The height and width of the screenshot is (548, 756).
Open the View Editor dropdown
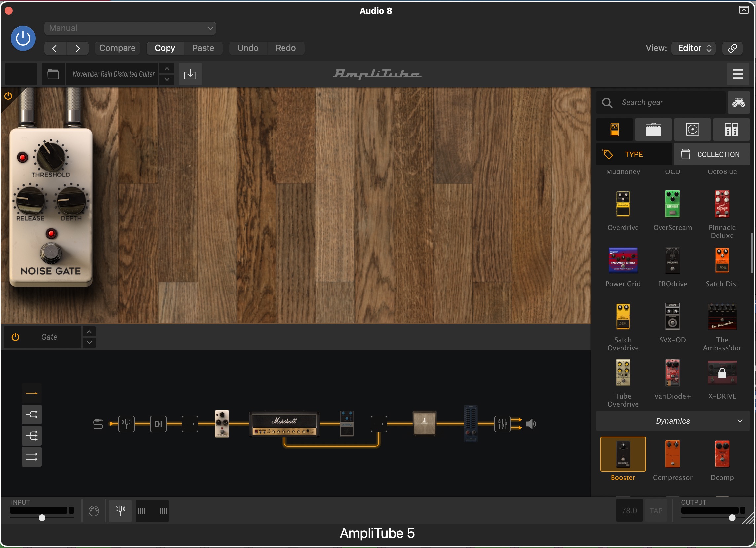point(693,48)
